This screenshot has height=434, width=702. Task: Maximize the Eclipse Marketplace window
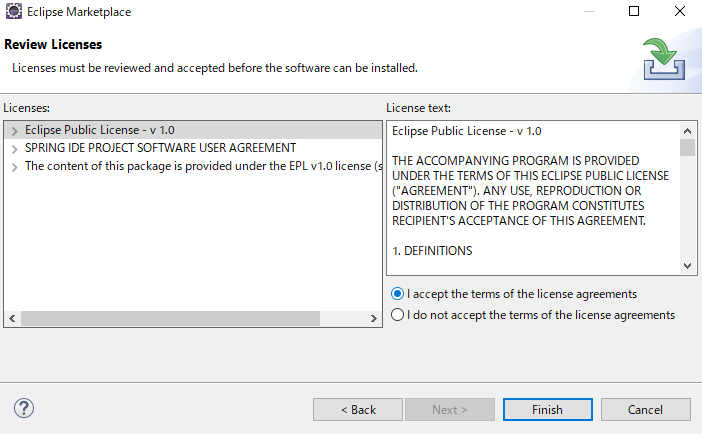tap(634, 11)
